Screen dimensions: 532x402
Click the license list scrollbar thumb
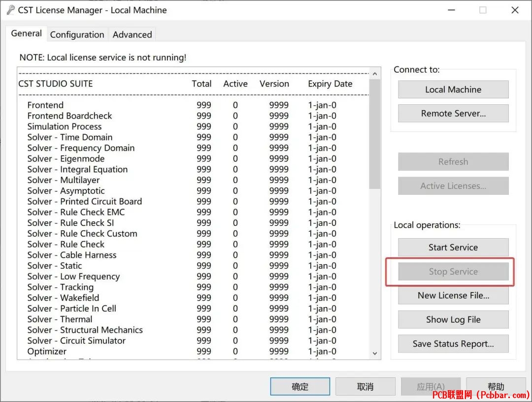374,134
